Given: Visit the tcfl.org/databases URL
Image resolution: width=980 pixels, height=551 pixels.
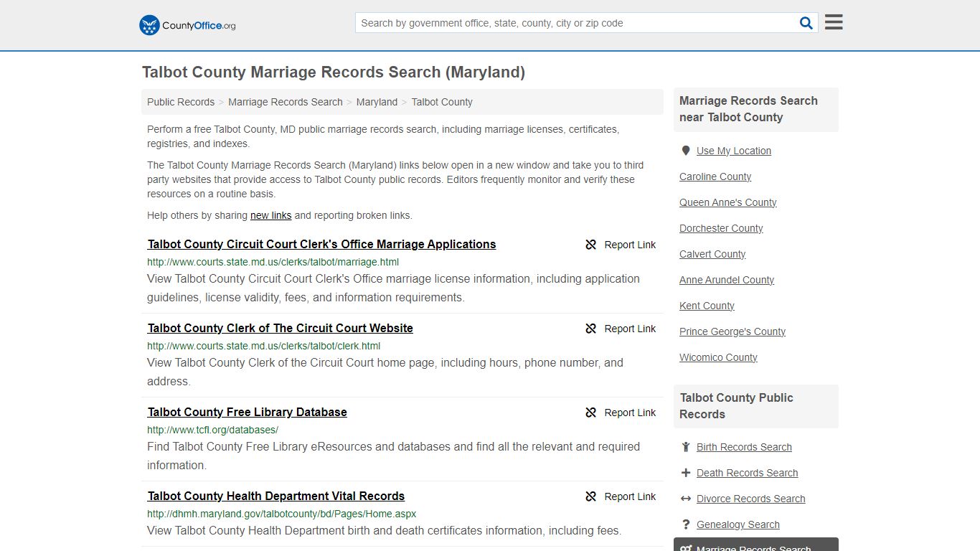Looking at the screenshot, I should (x=212, y=430).
